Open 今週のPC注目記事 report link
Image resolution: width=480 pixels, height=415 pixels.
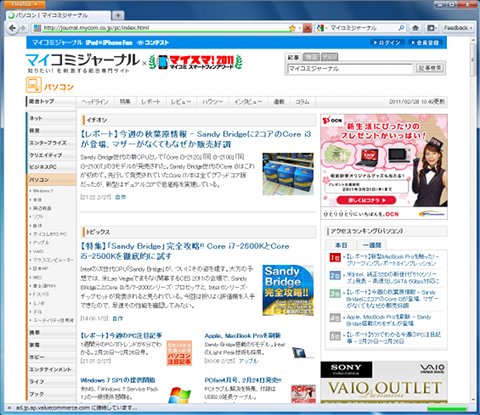coord(121,336)
